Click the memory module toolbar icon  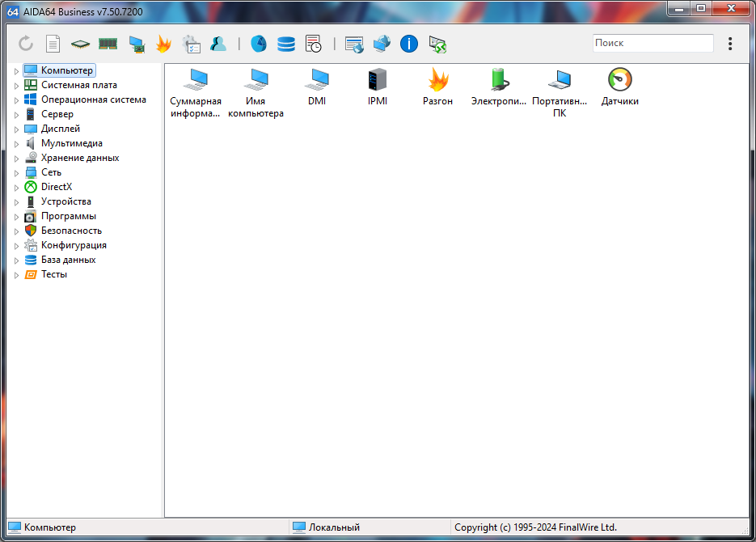[x=108, y=44]
